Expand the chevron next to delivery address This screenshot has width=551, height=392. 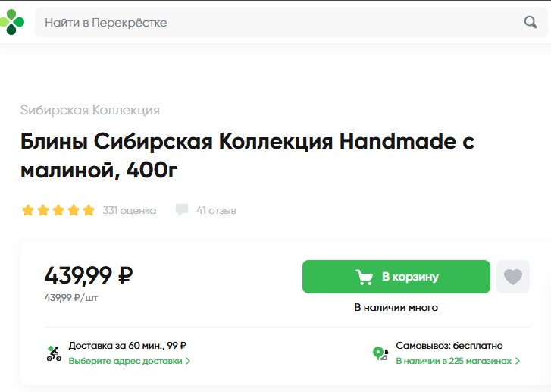[x=188, y=361]
